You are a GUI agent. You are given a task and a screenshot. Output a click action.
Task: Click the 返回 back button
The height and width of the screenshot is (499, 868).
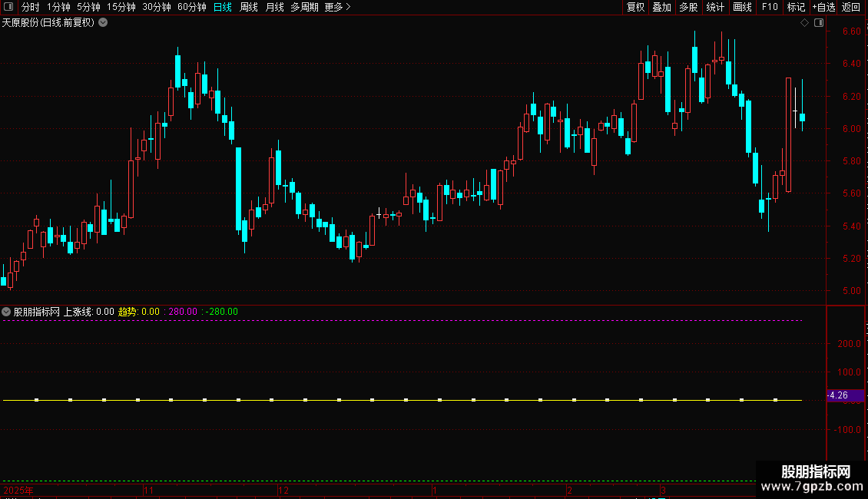point(851,7)
